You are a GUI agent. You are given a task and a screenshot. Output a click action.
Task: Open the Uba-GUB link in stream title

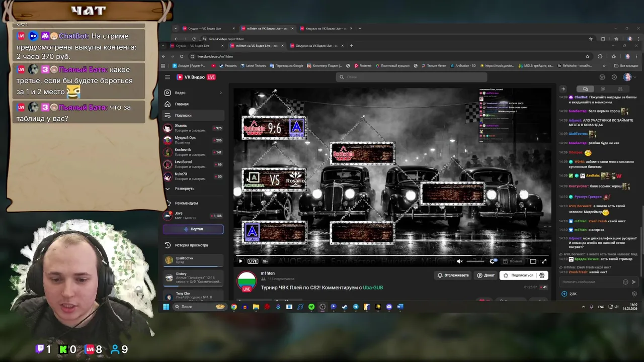pos(373,288)
